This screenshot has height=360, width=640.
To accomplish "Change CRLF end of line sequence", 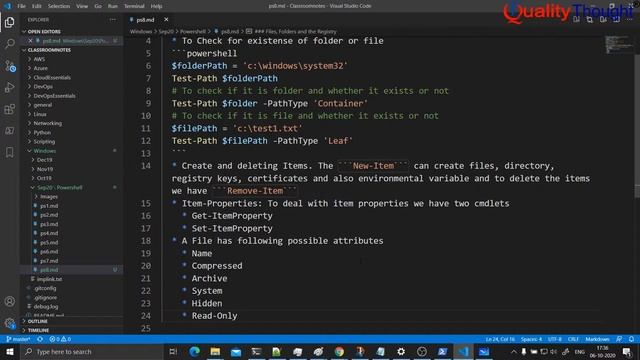I will click(573, 339).
